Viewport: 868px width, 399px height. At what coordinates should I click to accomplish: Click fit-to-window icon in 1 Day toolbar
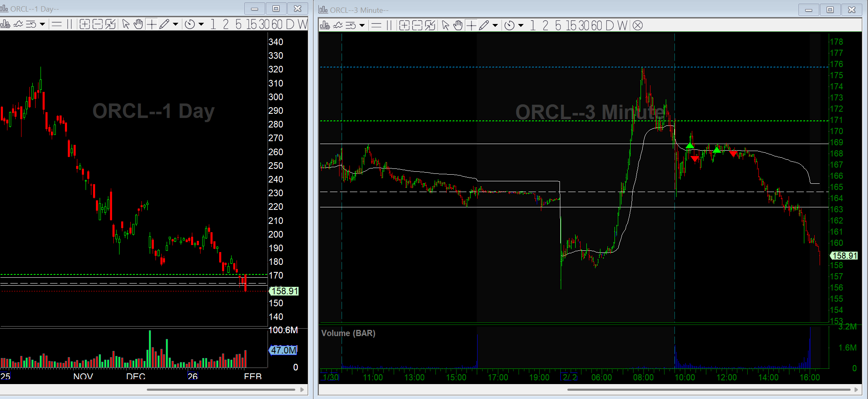pyautogui.click(x=110, y=24)
